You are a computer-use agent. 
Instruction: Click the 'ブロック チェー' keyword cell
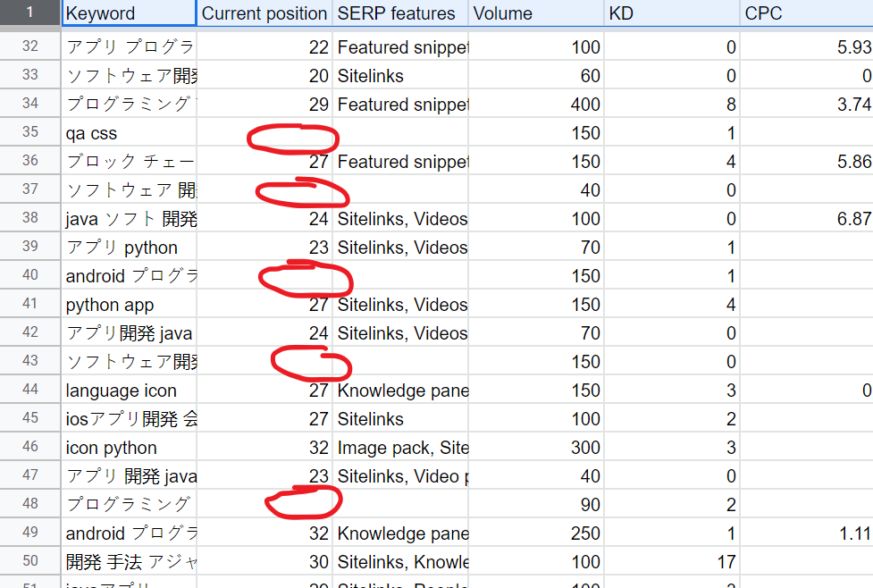129,161
